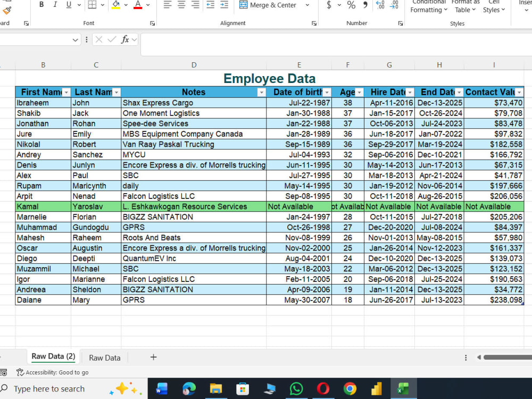Toggle Underline formatting
This screenshot has width=532, height=399.
tap(69, 5)
